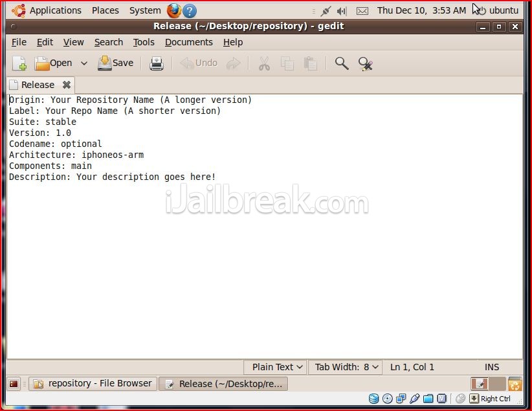Viewport: 532px width, 411px height.
Task: Open Find and Replace icon
Action: (366, 63)
